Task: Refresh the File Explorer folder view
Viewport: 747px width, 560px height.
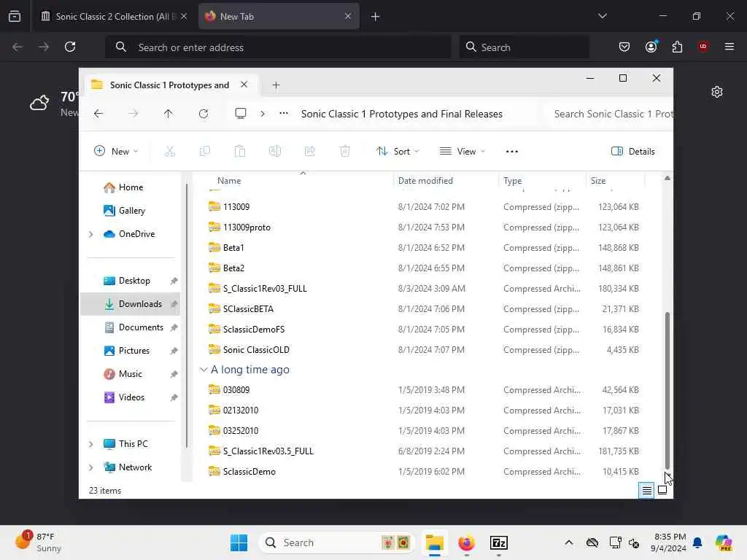Action: tap(204, 114)
